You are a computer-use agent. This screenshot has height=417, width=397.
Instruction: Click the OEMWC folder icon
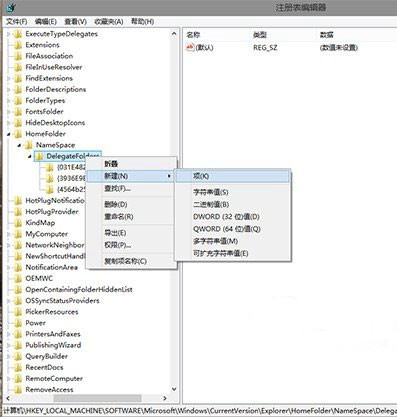point(18,278)
